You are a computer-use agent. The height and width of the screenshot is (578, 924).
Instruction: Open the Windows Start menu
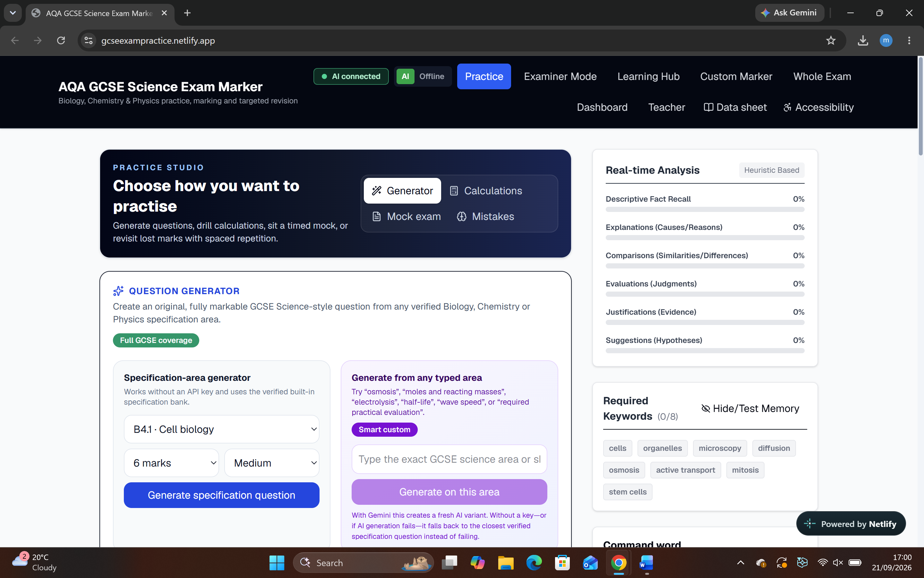click(x=277, y=563)
